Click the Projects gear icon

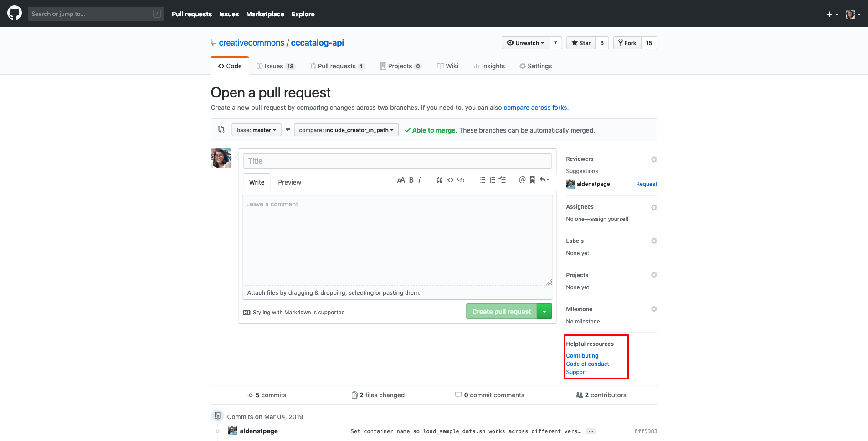654,275
